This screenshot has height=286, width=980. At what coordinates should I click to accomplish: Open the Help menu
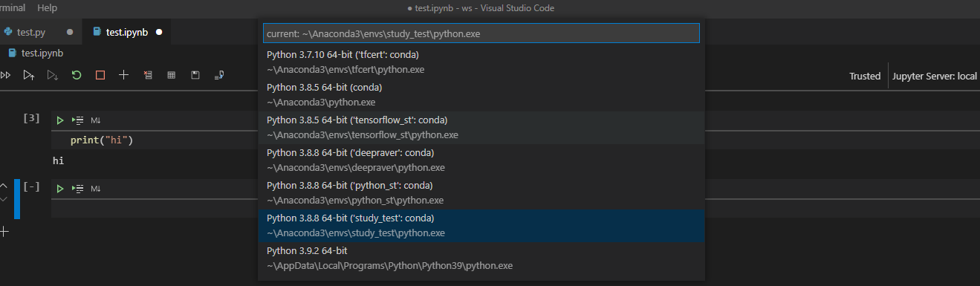click(47, 7)
